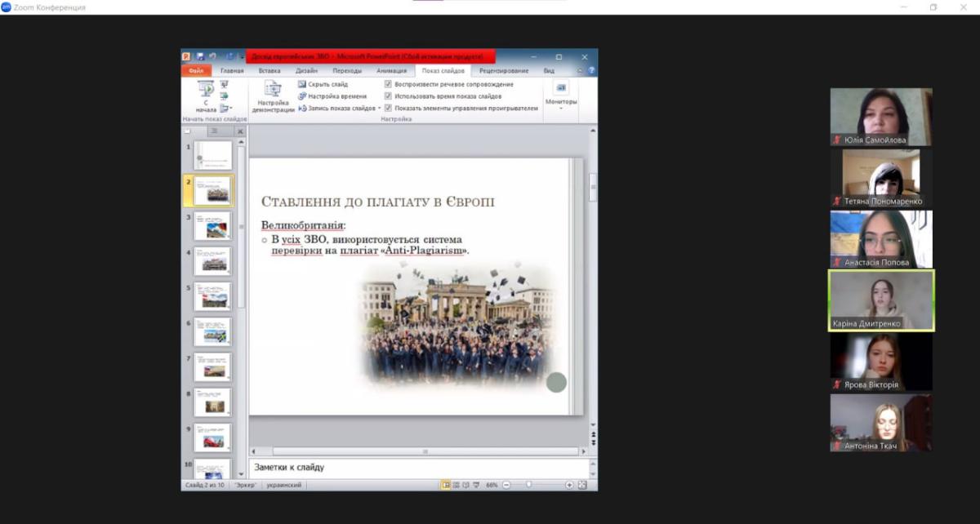Select slide 6 thumbnail
The height and width of the screenshot is (524, 980).
point(212,331)
